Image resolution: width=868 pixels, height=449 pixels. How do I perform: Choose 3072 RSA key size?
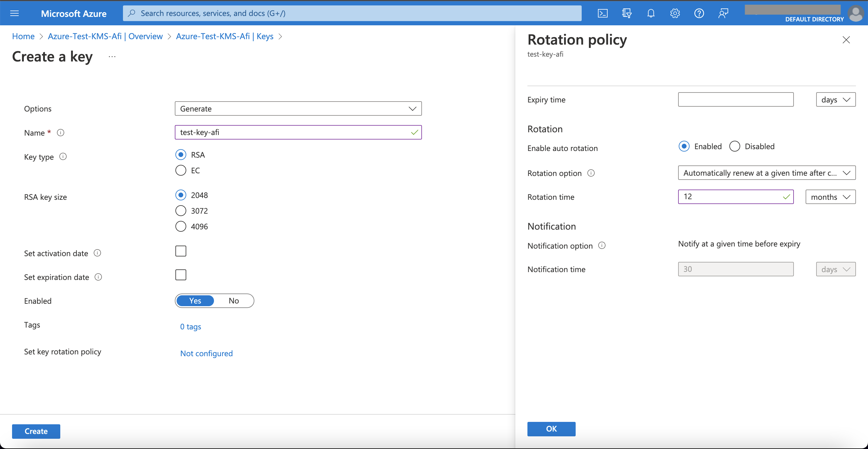coord(181,211)
